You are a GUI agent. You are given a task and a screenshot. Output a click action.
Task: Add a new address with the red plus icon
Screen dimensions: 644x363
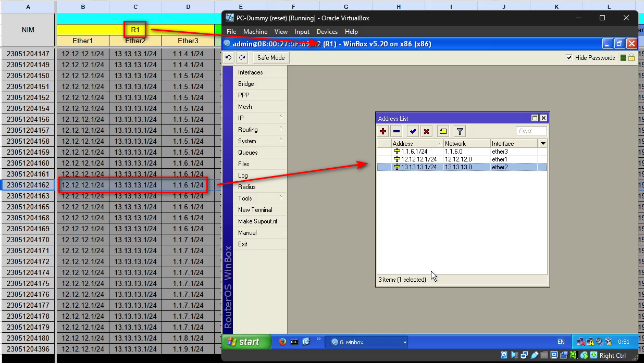coord(383,131)
